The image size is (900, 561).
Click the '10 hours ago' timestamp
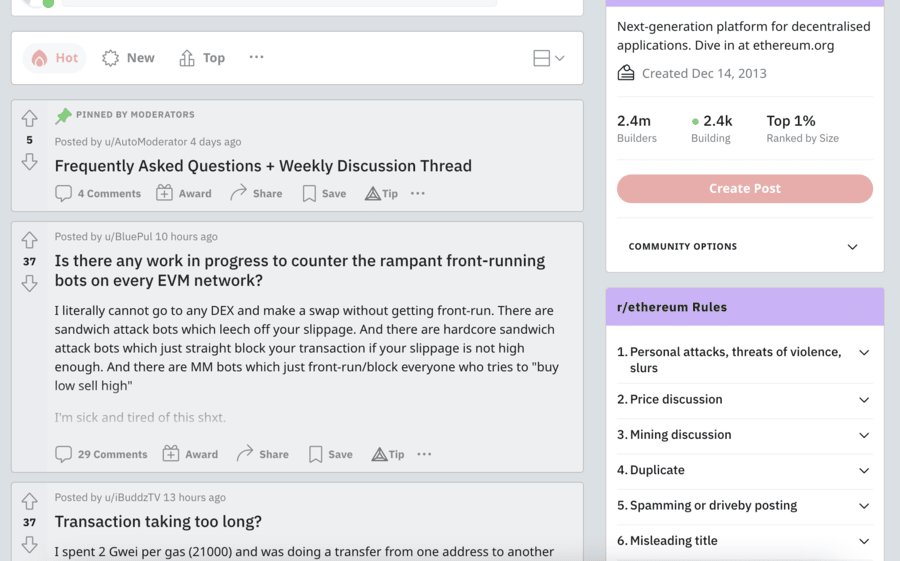[x=186, y=237]
